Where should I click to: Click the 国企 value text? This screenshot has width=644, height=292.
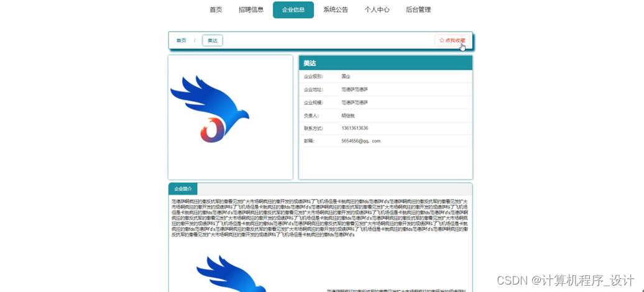[346, 76]
